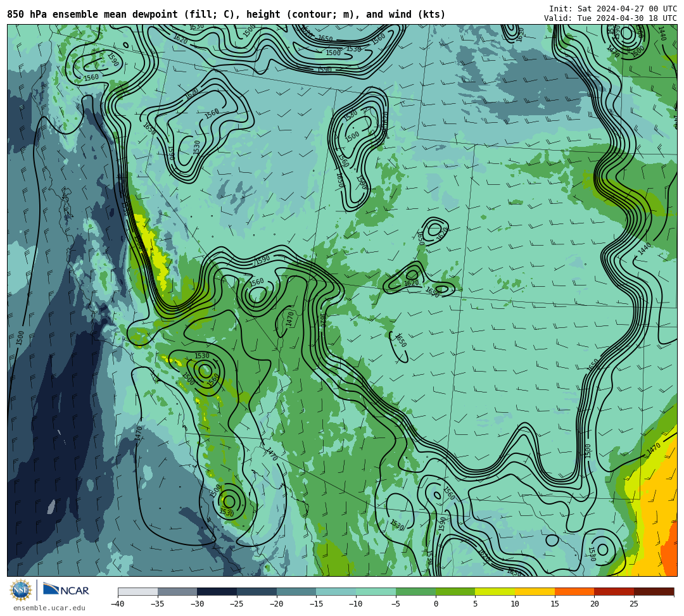The image size is (684, 616).
Task: Click the '5' colorbar tick label
Action: (476, 604)
